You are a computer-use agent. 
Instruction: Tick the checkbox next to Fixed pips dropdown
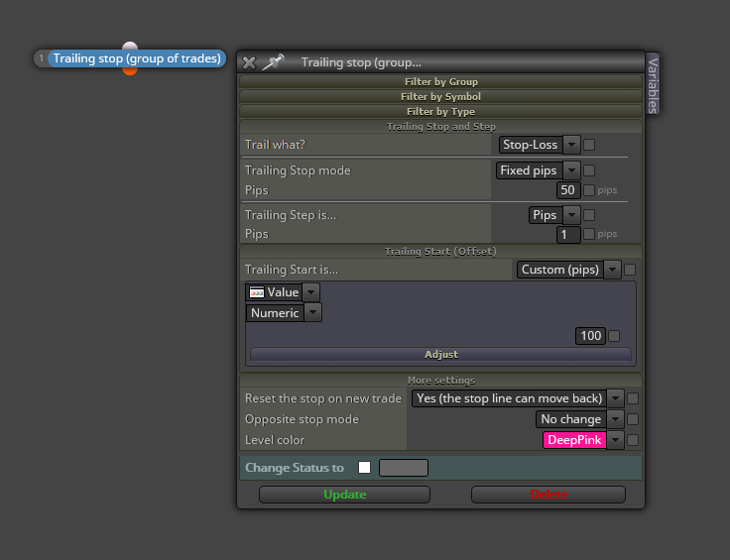[x=589, y=170]
